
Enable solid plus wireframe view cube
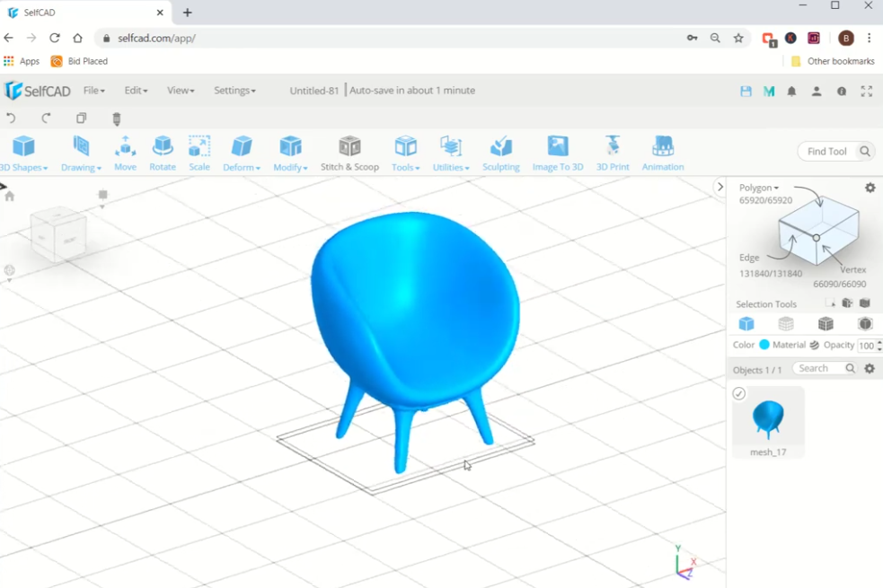[826, 323]
